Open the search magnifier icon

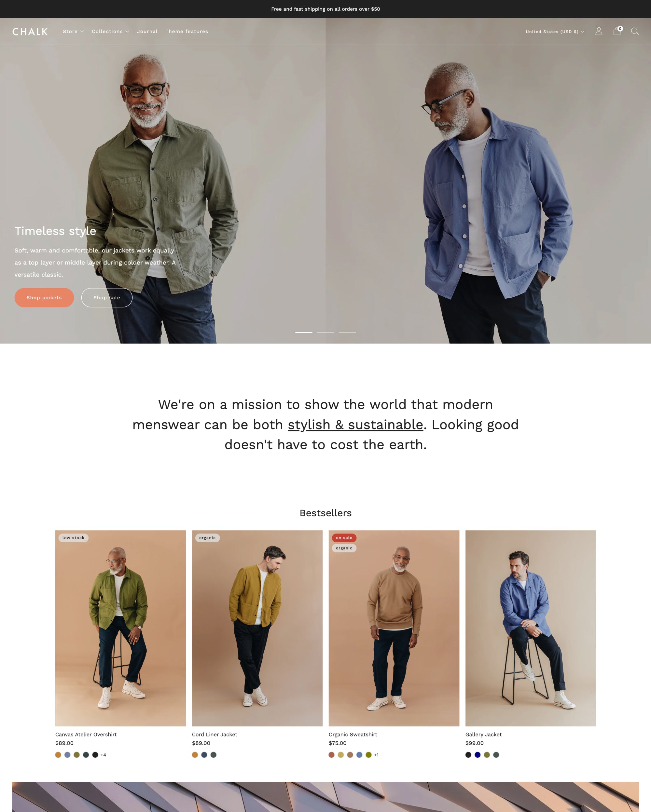click(x=635, y=31)
